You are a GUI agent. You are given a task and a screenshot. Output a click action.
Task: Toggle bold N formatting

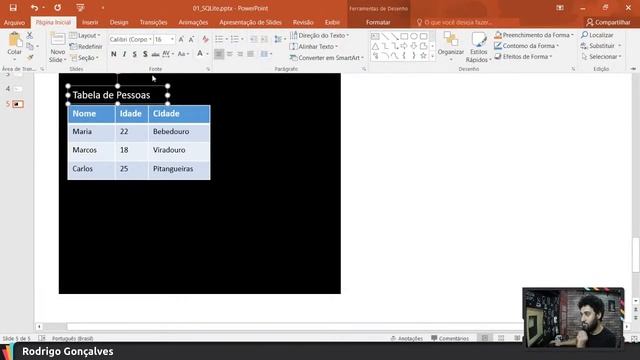[113, 54]
